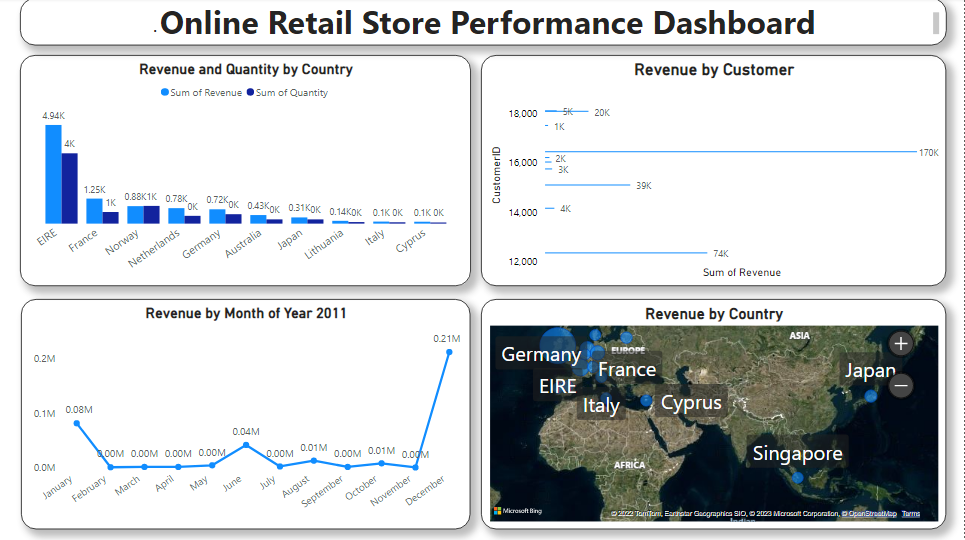The image size is (965, 540).
Task: Click the Revenue by Customer chart title
Action: coord(714,70)
